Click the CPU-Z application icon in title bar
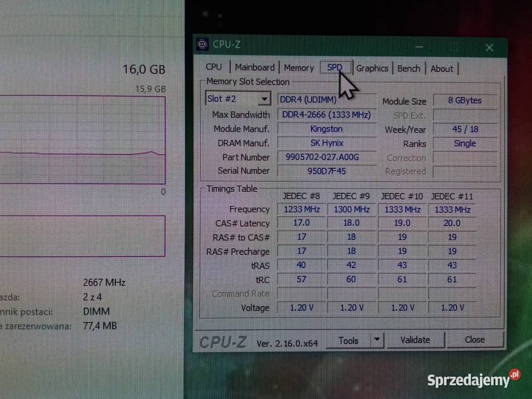The width and height of the screenshot is (532, 399). (x=202, y=44)
